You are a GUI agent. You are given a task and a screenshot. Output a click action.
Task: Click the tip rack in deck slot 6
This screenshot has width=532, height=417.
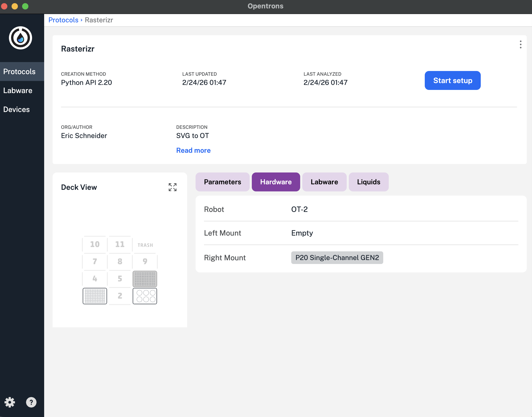145,279
